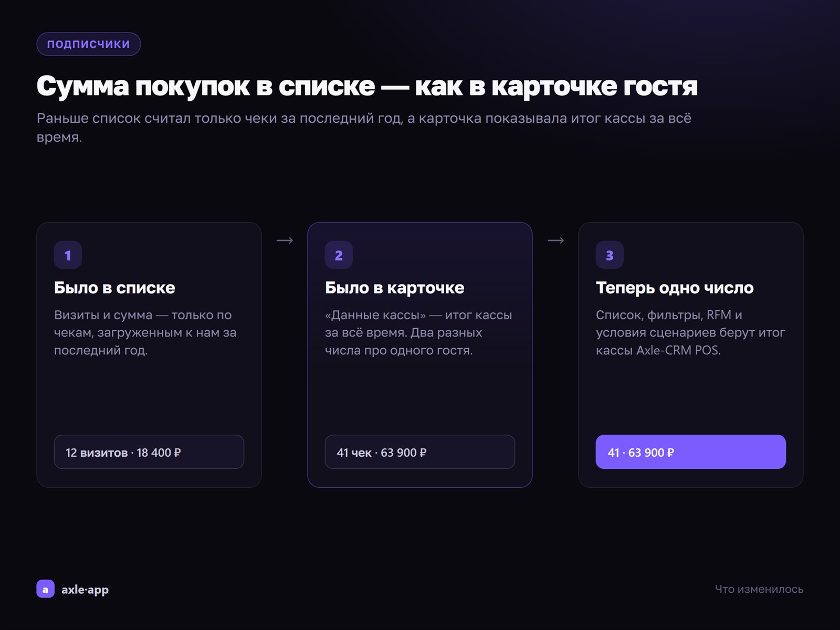Click the purple '41 · 63 900 ₽' button
The image size is (840, 630).
point(690,452)
